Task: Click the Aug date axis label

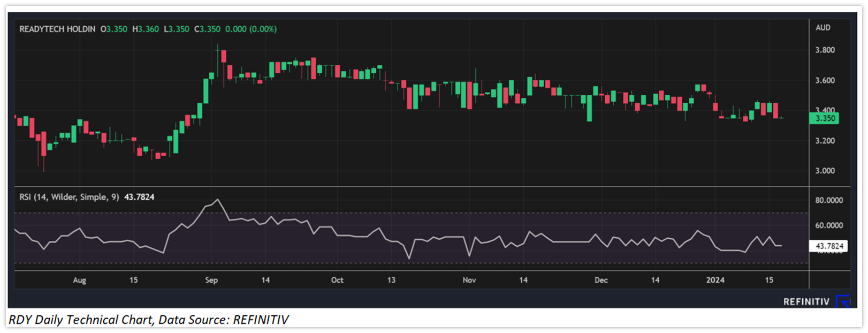Action: (x=79, y=280)
